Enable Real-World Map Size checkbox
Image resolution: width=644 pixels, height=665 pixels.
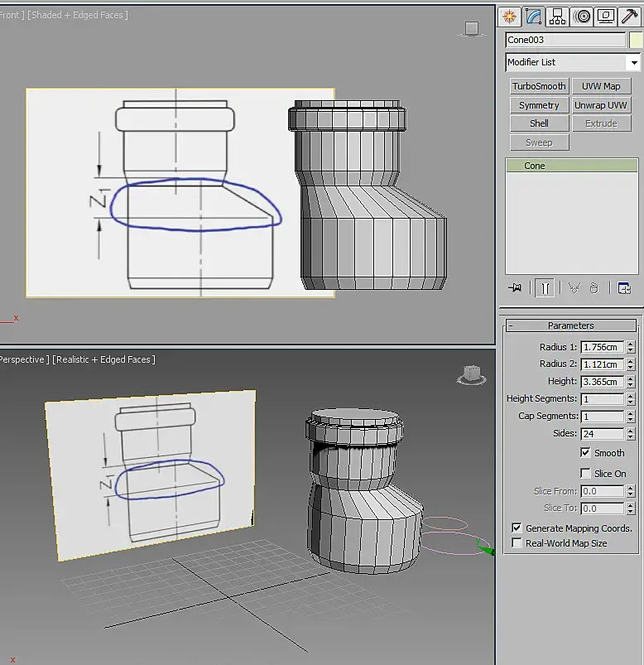[517, 543]
